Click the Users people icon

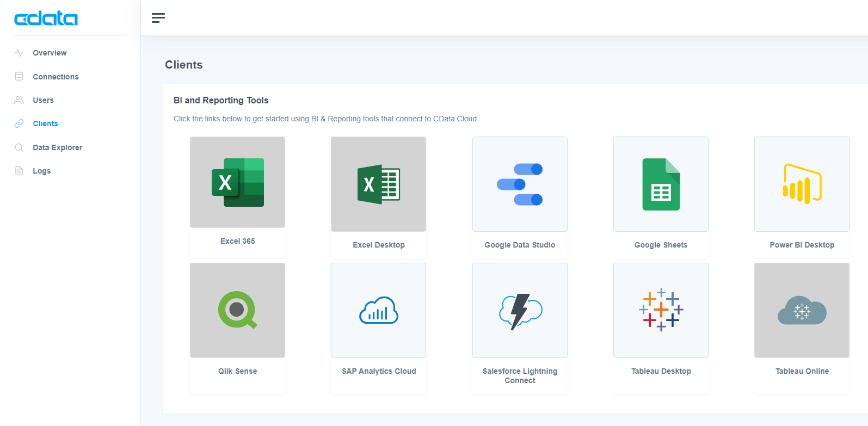(x=19, y=100)
